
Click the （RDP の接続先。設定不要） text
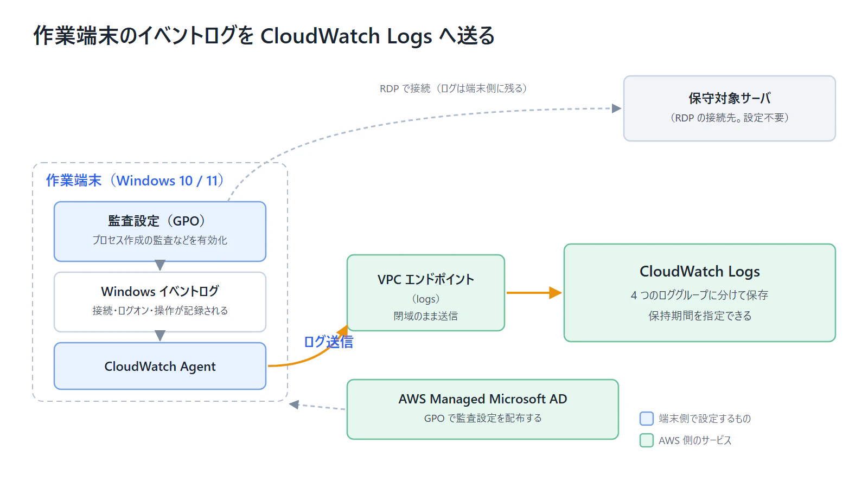tap(730, 118)
